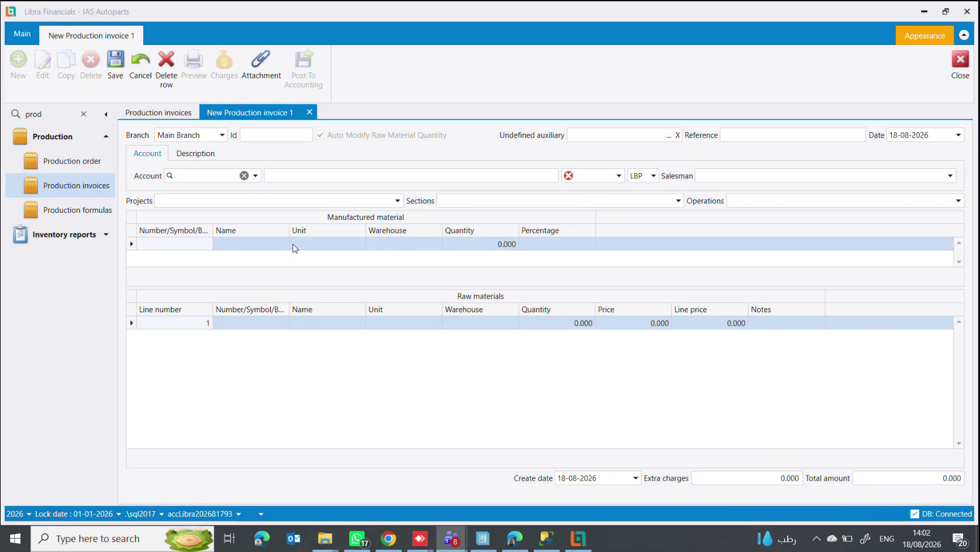Expand the Projects dropdown
980x552 pixels.
[x=398, y=201]
